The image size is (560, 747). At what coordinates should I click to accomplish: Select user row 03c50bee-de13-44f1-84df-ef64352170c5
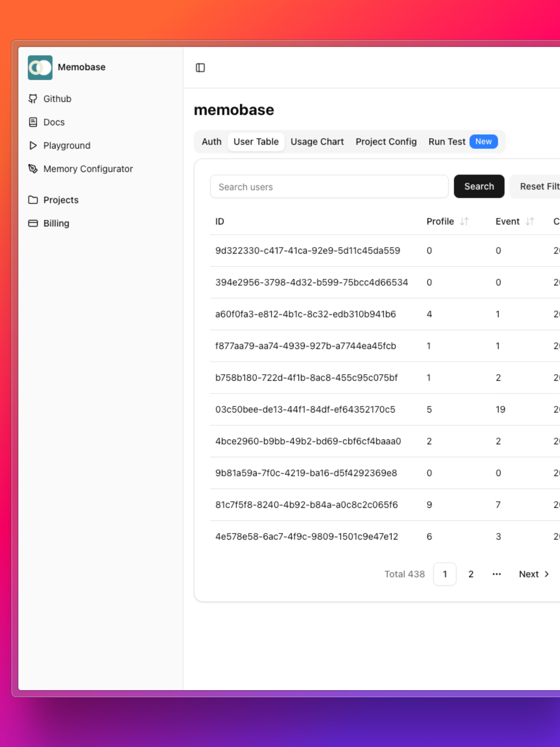coord(305,409)
